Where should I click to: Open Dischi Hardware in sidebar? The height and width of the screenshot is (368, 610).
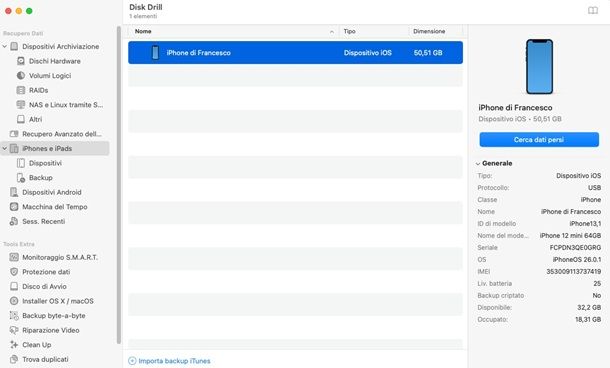[x=55, y=61]
